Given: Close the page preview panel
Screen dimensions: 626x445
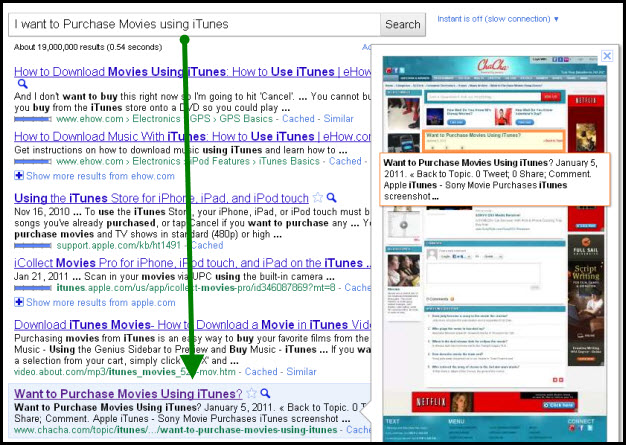Looking at the screenshot, I should (607, 55).
